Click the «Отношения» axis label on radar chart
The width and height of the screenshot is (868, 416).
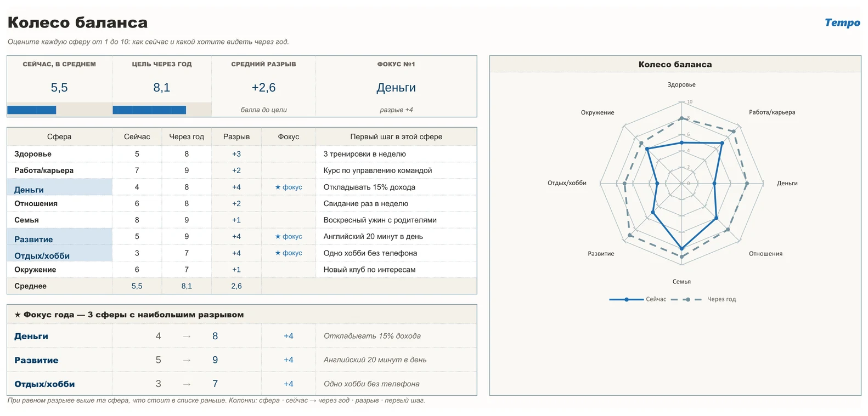point(765,253)
